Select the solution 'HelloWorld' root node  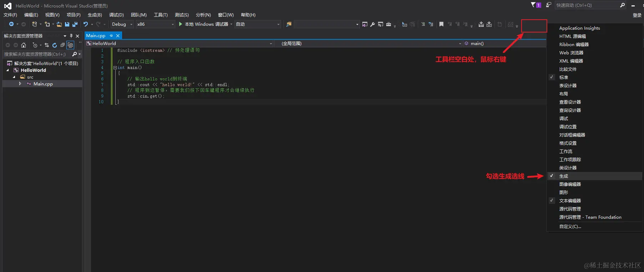pos(42,63)
